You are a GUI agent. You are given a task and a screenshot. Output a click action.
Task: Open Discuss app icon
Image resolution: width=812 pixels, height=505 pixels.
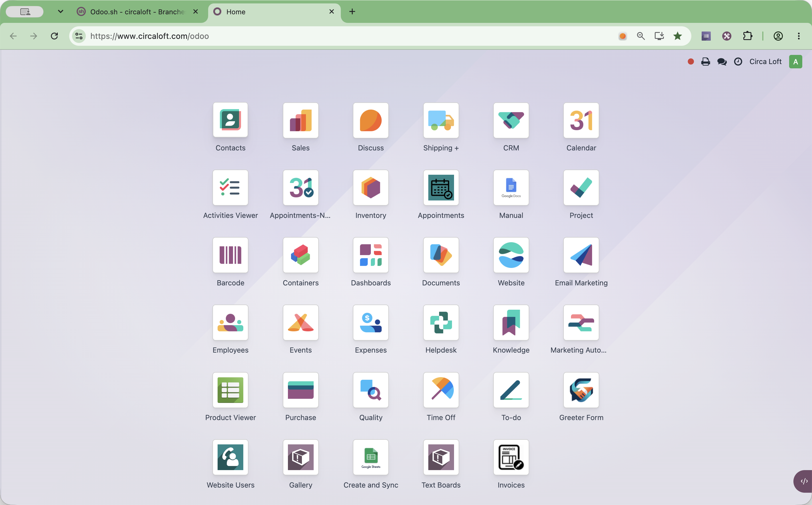point(371,120)
